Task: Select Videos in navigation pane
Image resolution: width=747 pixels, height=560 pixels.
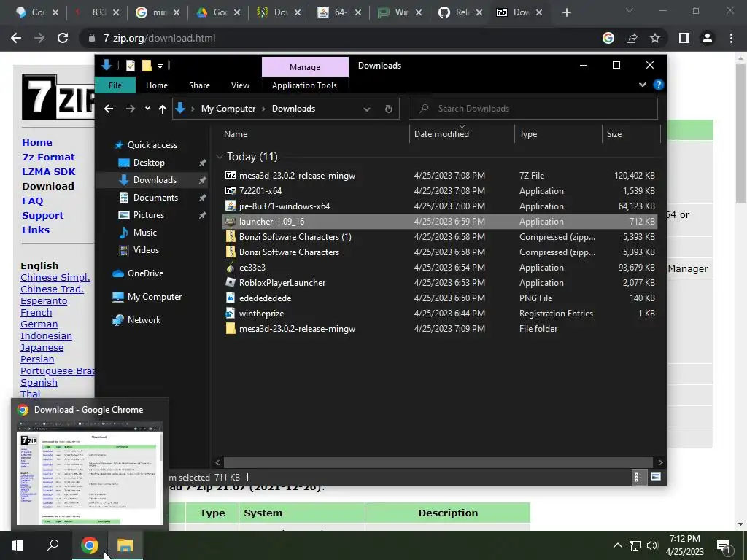Action: pos(146,250)
